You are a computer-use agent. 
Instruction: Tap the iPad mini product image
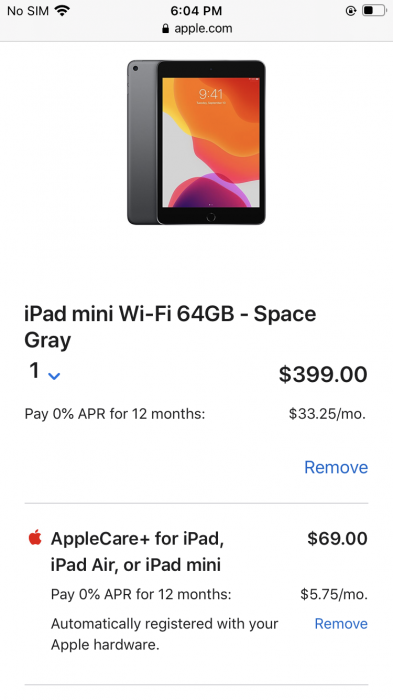[196, 142]
